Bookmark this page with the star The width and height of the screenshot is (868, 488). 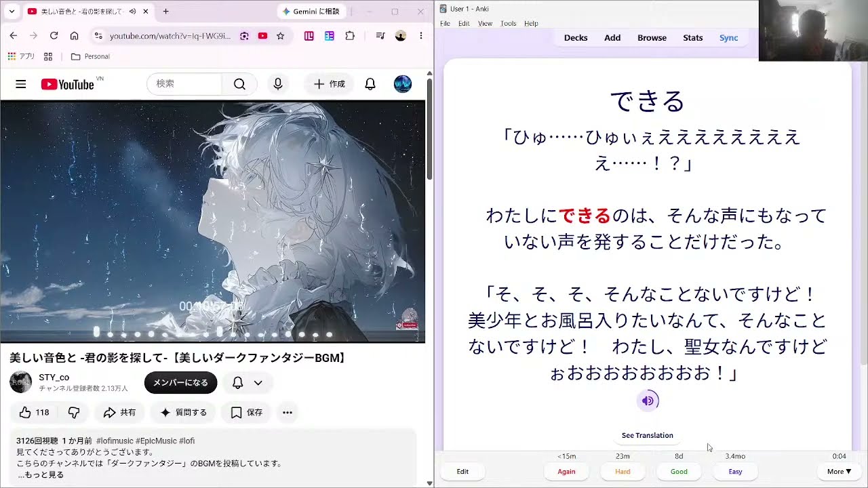pos(280,36)
